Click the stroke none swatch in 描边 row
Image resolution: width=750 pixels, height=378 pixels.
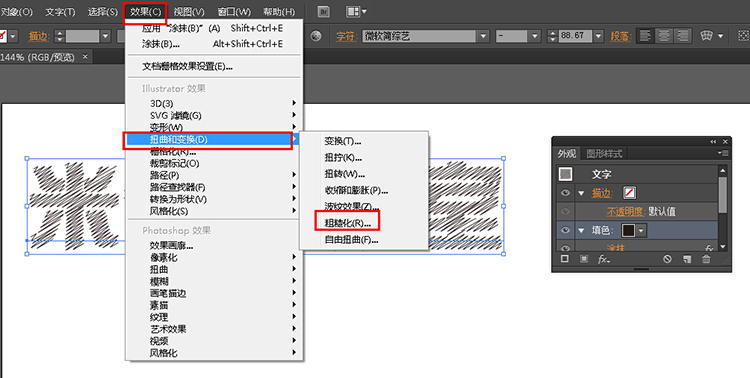629,193
